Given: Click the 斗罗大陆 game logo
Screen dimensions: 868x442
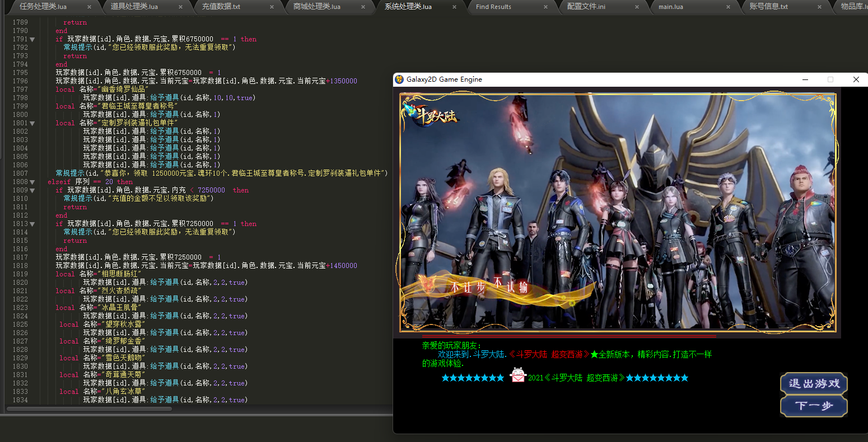Looking at the screenshot, I should 430,114.
